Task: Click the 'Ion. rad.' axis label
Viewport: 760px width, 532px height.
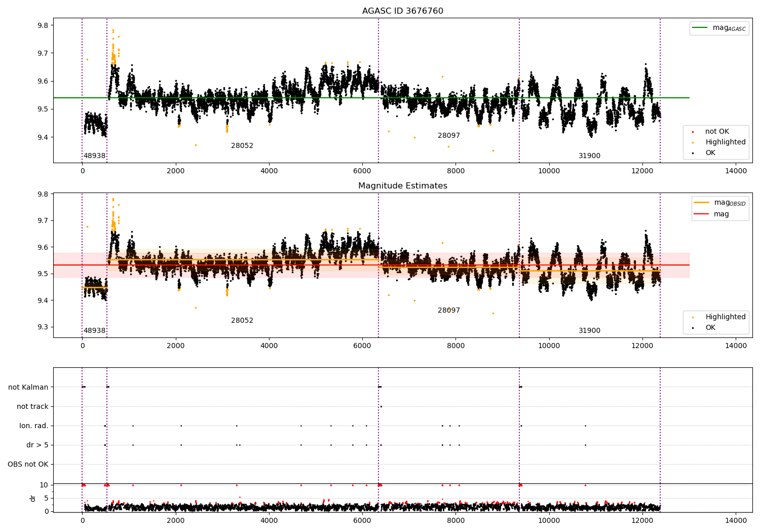Action: click(34, 426)
